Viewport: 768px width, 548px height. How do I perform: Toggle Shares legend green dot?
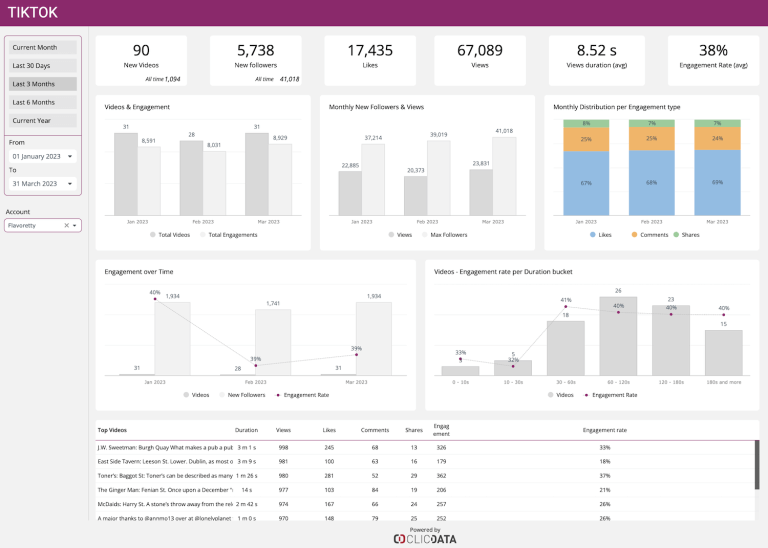click(x=676, y=235)
